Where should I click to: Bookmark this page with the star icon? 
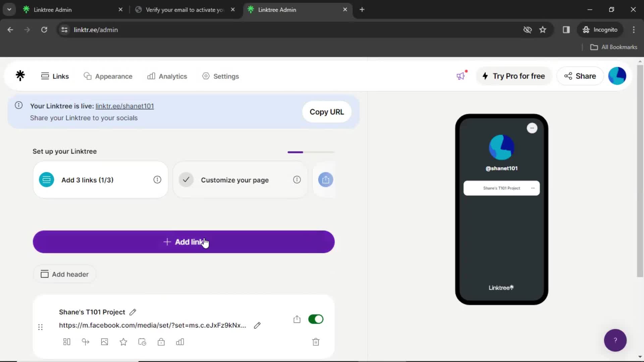coord(543,30)
